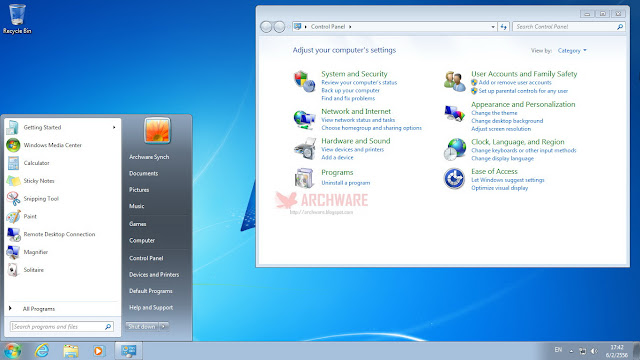Click the arrow after Control Panel in breadcrumb

click(350, 27)
